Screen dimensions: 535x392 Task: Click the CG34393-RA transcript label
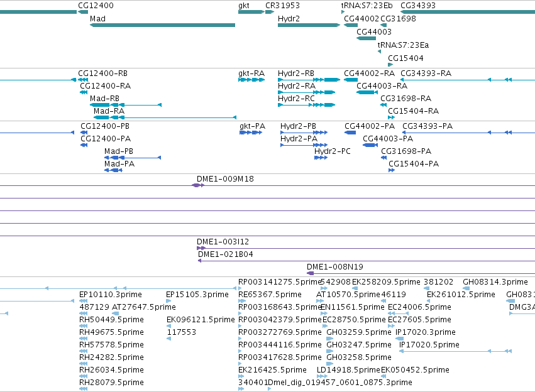pos(426,73)
